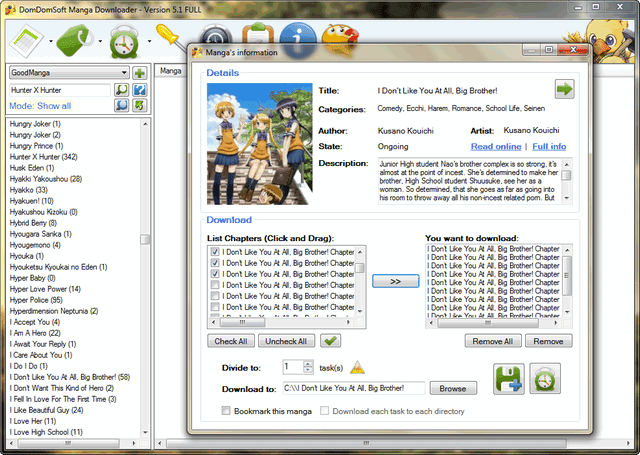This screenshot has width=640, height=455.
Task: Click the alarm clock schedule icon in dialog
Action: tap(545, 379)
